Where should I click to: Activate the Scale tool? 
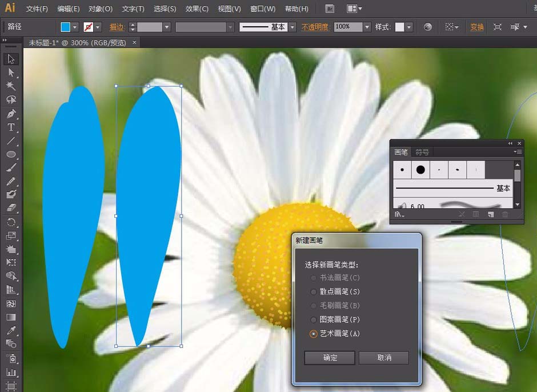coord(11,235)
